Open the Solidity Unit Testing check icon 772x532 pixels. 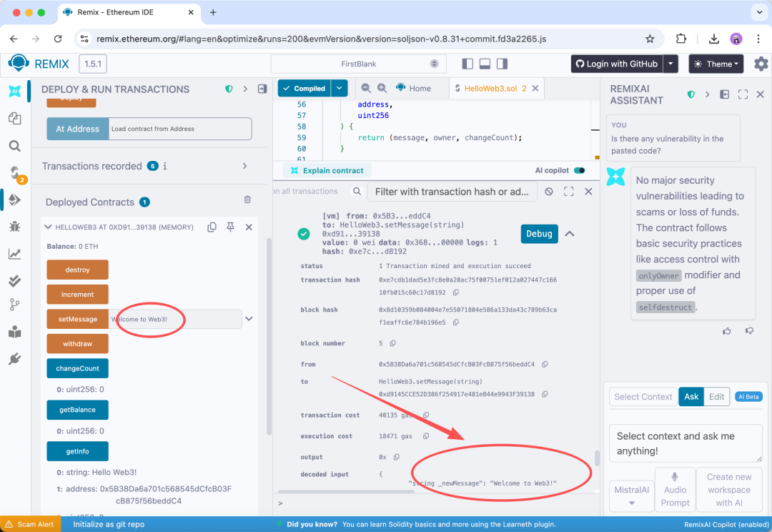tap(15, 281)
